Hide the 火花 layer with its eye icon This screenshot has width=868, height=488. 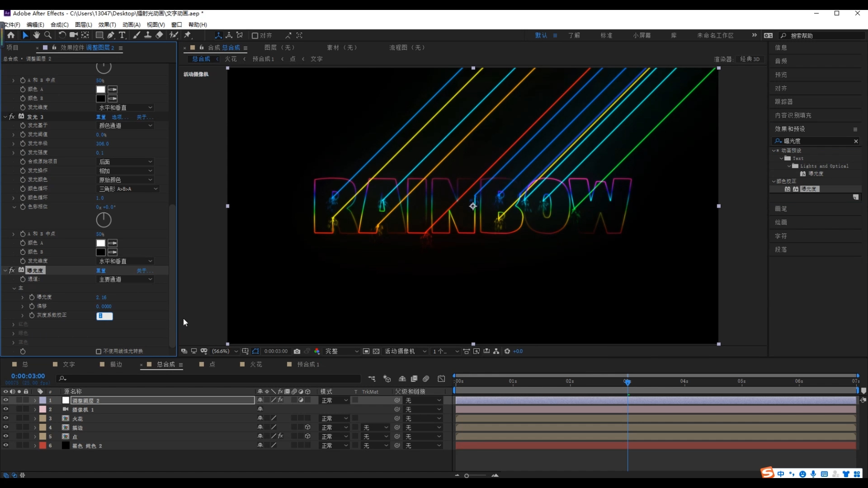[6, 418]
